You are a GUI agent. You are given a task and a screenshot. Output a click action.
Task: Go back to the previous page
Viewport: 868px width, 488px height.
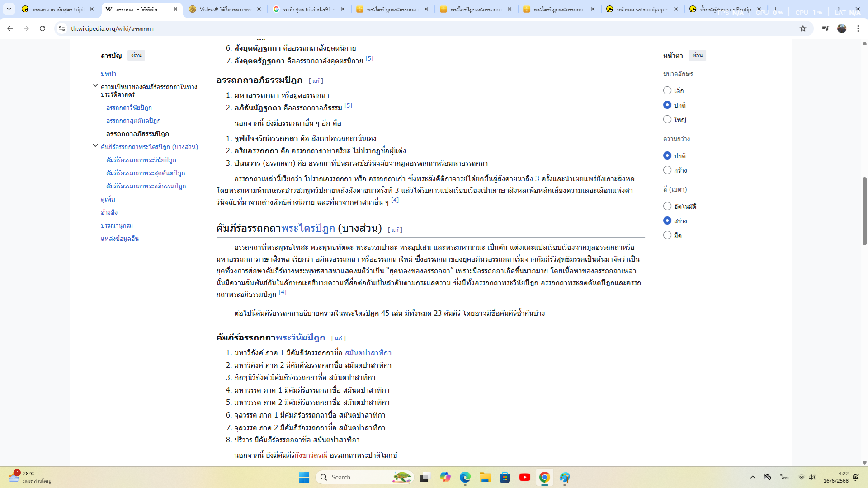(x=10, y=28)
